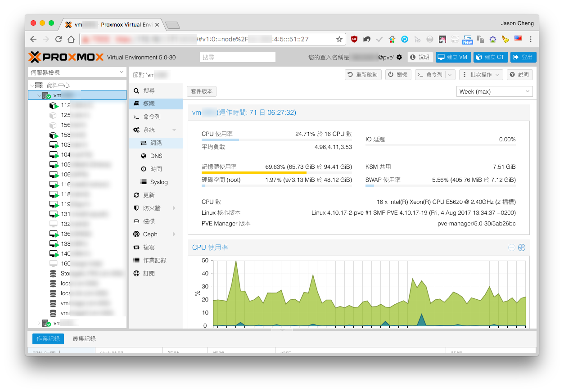Open the 網路 network menu item
The height and width of the screenshot is (392, 564).
pyautogui.click(x=156, y=143)
